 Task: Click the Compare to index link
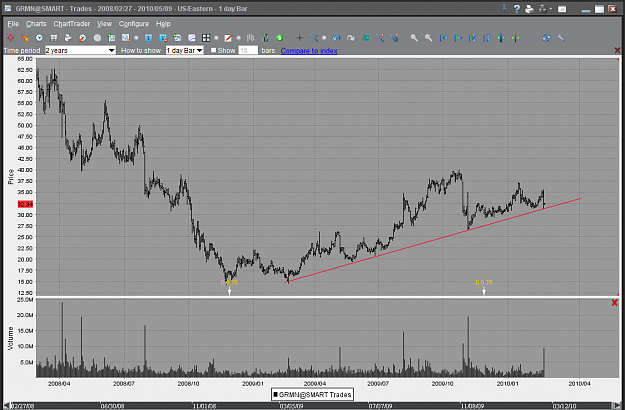(x=309, y=51)
